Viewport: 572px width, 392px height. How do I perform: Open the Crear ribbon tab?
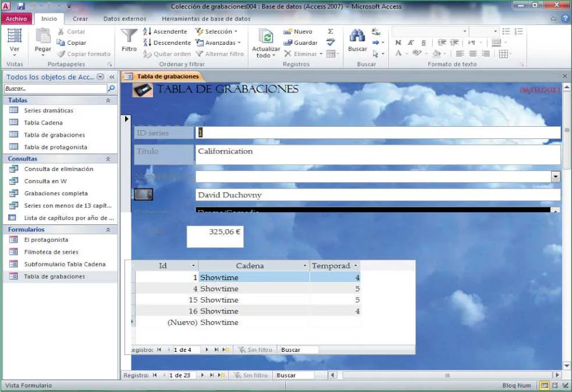pos(80,19)
